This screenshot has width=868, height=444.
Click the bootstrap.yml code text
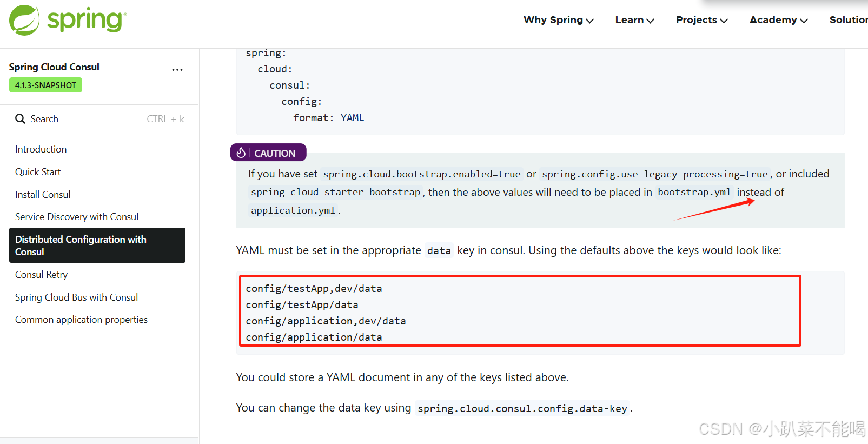pyautogui.click(x=694, y=193)
